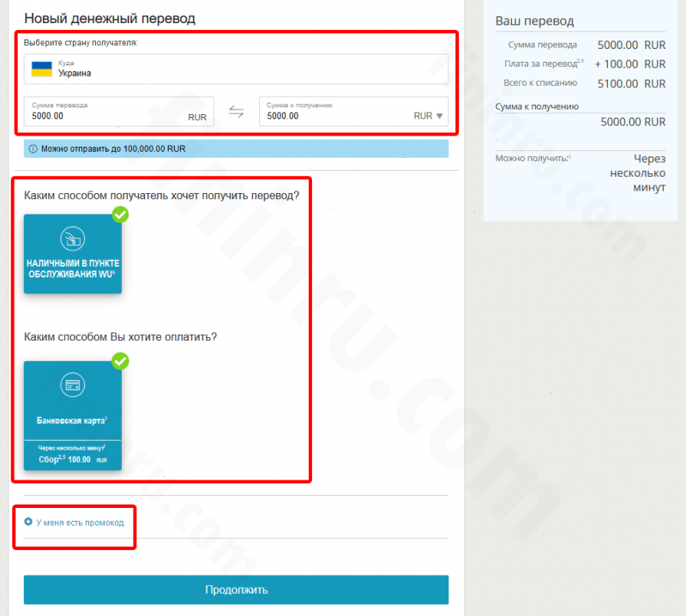Click the Ukraine flag icon
Image resolution: width=686 pixels, height=616 pixels.
(x=41, y=69)
